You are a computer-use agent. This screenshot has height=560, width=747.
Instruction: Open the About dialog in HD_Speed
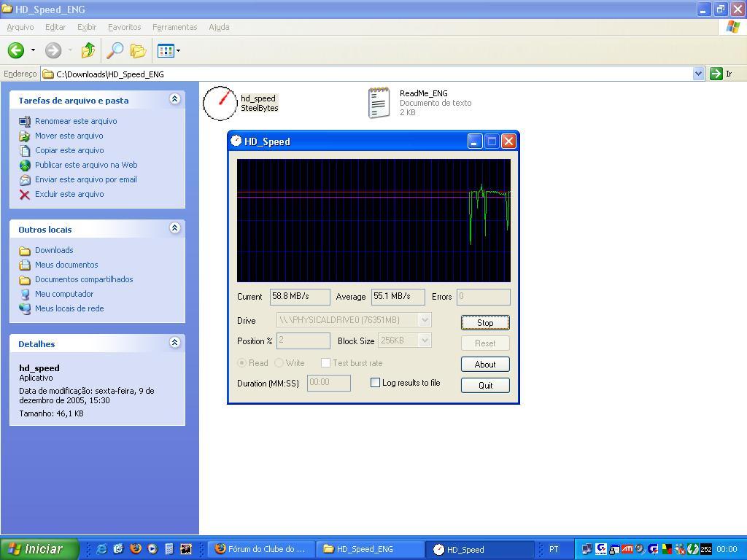click(x=485, y=365)
